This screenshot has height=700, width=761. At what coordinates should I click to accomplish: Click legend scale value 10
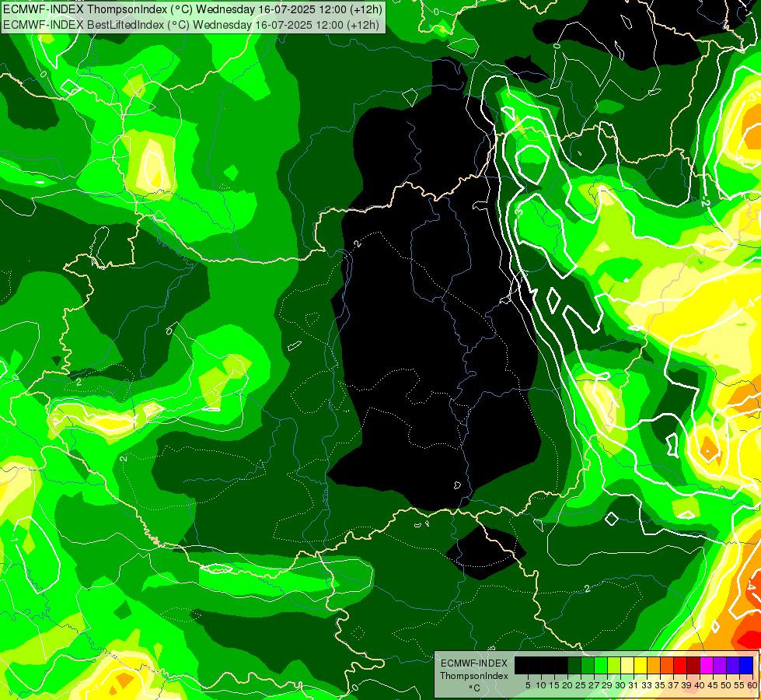pos(541,685)
